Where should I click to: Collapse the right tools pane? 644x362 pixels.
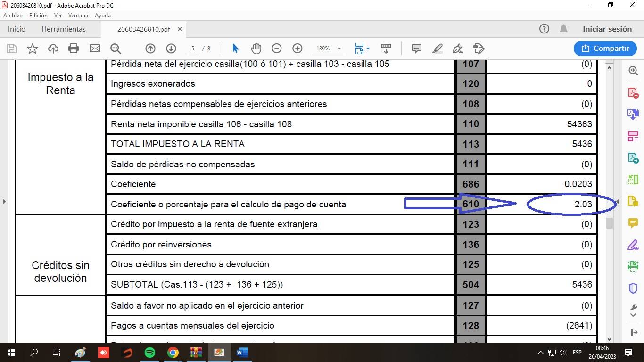618,201
